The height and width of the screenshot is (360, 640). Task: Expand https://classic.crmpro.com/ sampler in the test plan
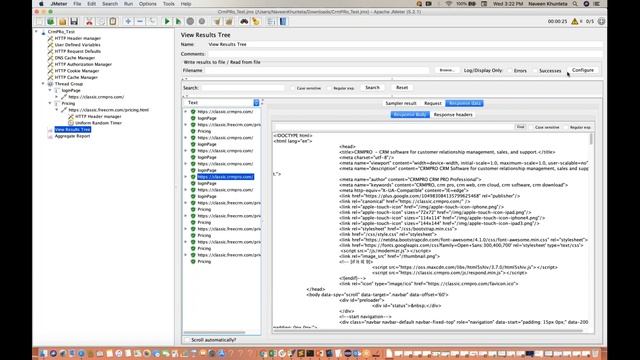(x=57, y=97)
